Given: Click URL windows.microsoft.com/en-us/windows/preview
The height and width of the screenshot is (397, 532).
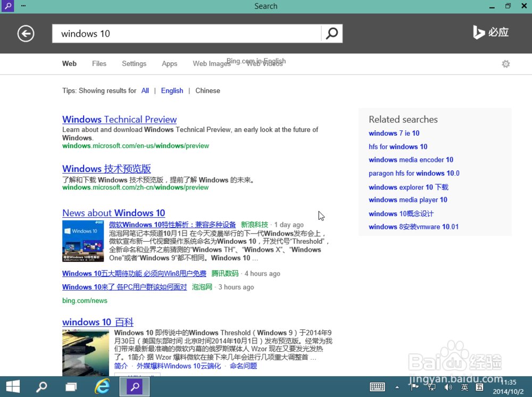Looking at the screenshot, I should pyautogui.click(x=135, y=146).
